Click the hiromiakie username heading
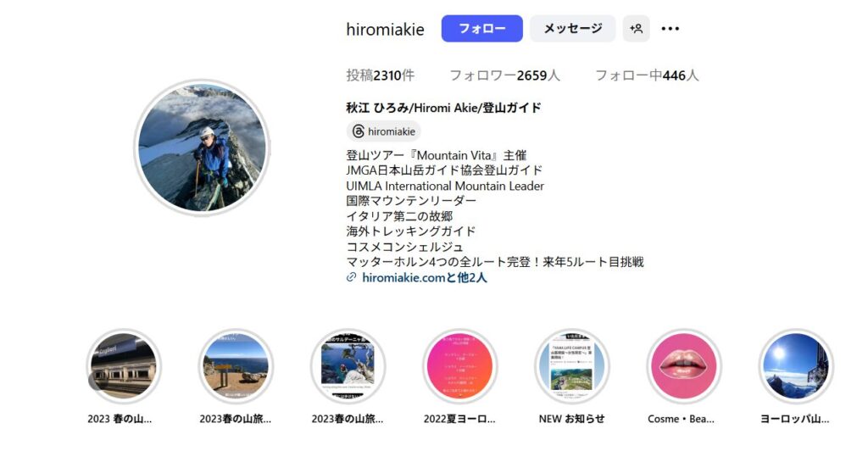Viewport: 868px width, 451px height. click(x=386, y=30)
